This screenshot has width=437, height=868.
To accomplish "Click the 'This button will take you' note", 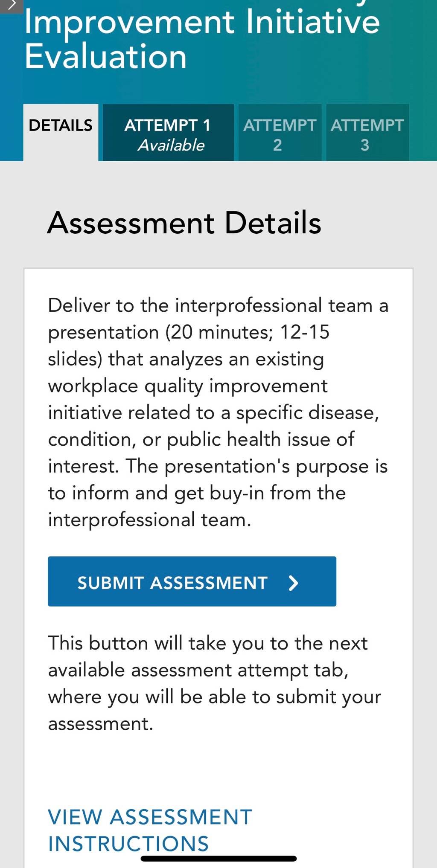I will 214,683.
